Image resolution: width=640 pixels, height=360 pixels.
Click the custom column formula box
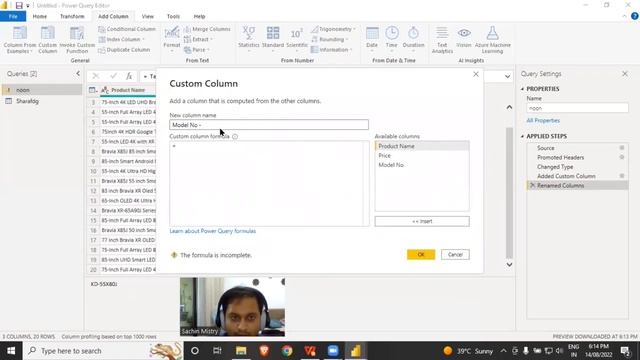point(269,183)
